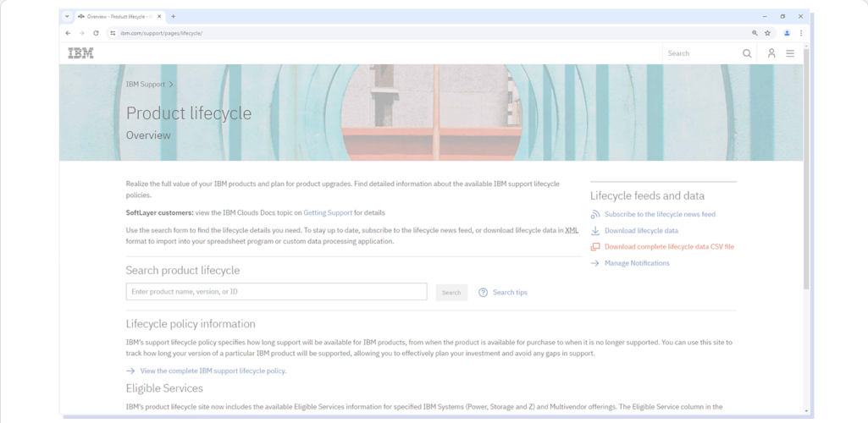Go back with the browser back arrow

pyautogui.click(x=68, y=33)
